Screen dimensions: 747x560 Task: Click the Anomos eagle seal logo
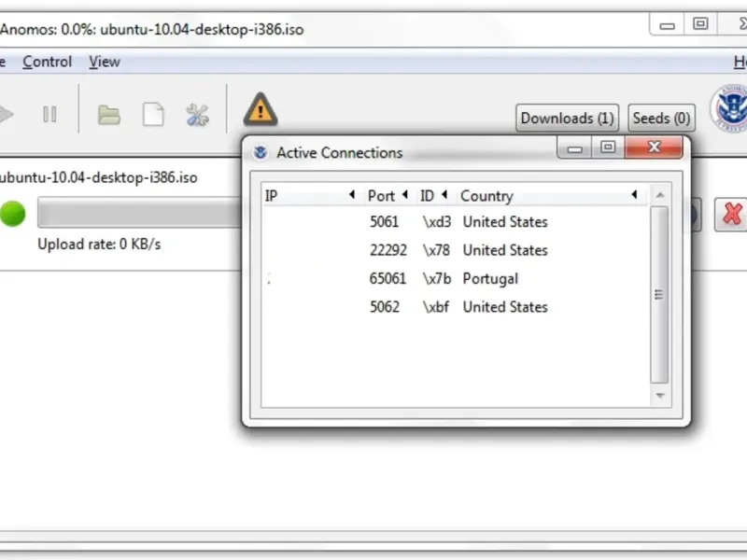pyautogui.click(x=729, y=108)
